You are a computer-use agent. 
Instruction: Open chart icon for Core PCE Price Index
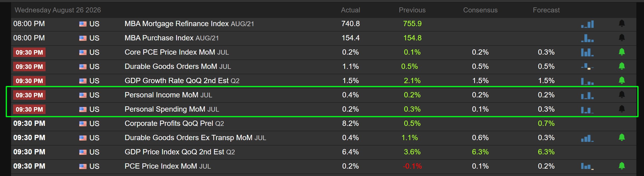pos(587,53)
